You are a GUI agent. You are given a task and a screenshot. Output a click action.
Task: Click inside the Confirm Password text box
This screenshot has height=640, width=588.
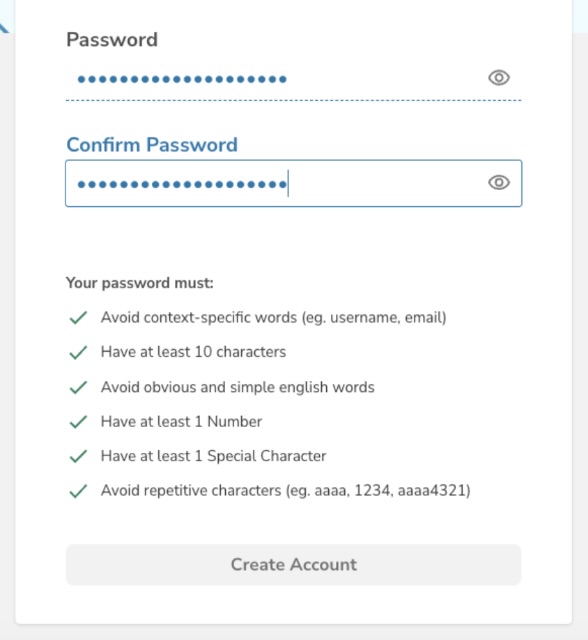coord(293,183)
